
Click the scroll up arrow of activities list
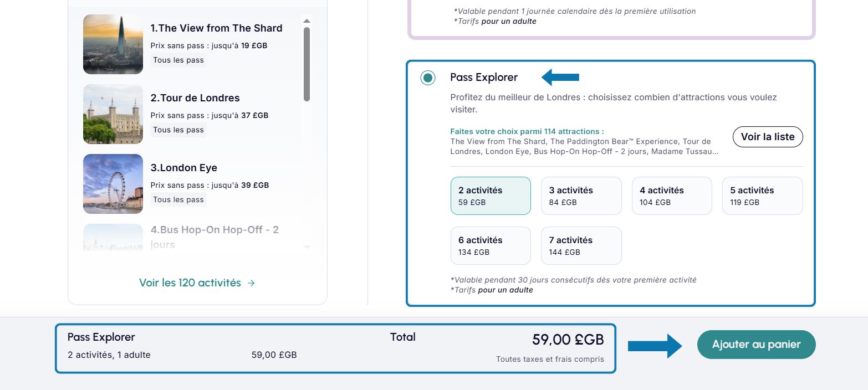(x=307, y=21)
